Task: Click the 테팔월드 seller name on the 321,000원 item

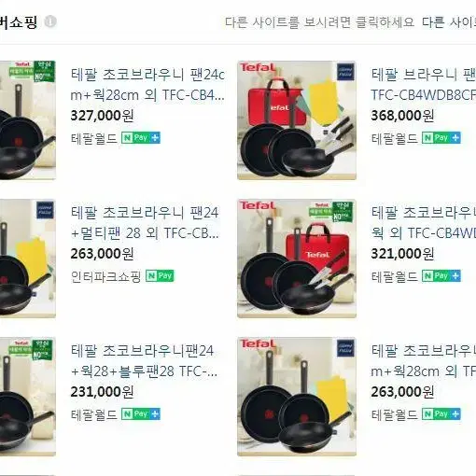Action: tap(394, 276)
